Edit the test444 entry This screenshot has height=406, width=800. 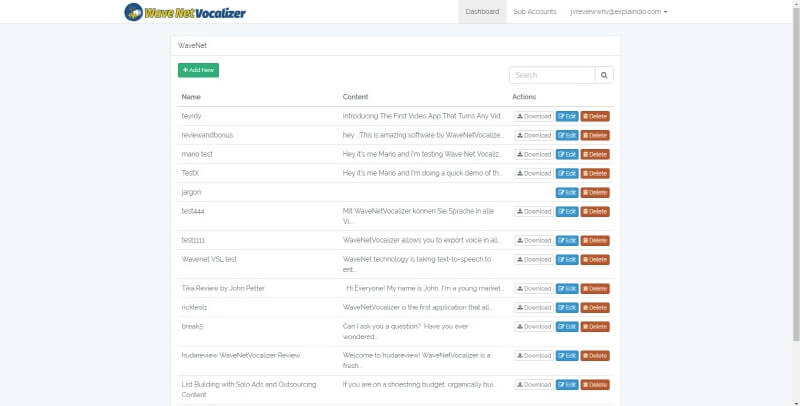[567, 212]
